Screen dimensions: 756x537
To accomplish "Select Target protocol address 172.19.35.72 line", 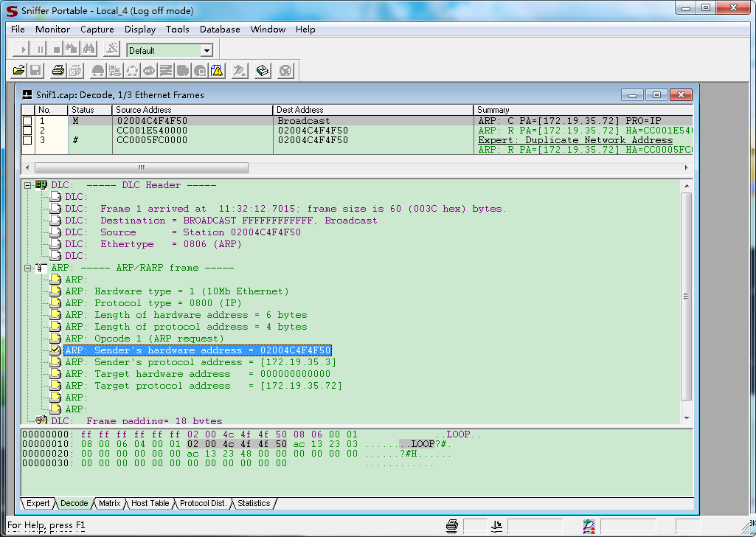I will click(x=204, y=386).
